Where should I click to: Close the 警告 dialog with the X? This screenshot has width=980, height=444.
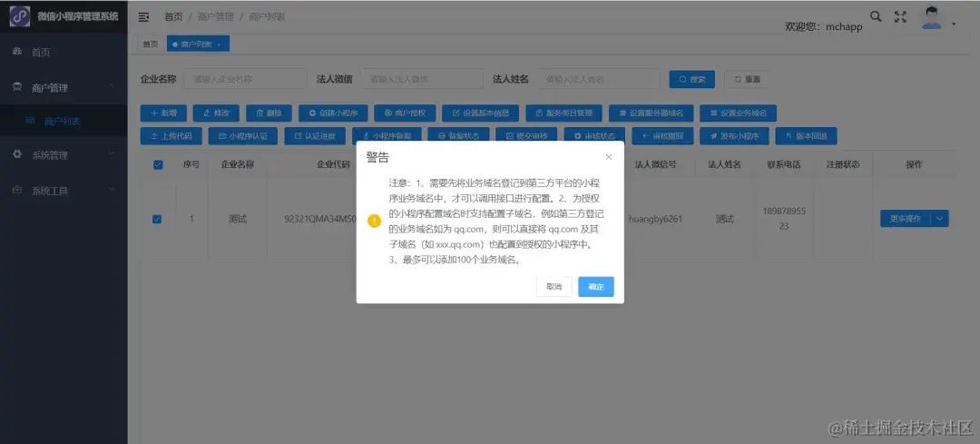pyautogui.click(x=609, y=157)
